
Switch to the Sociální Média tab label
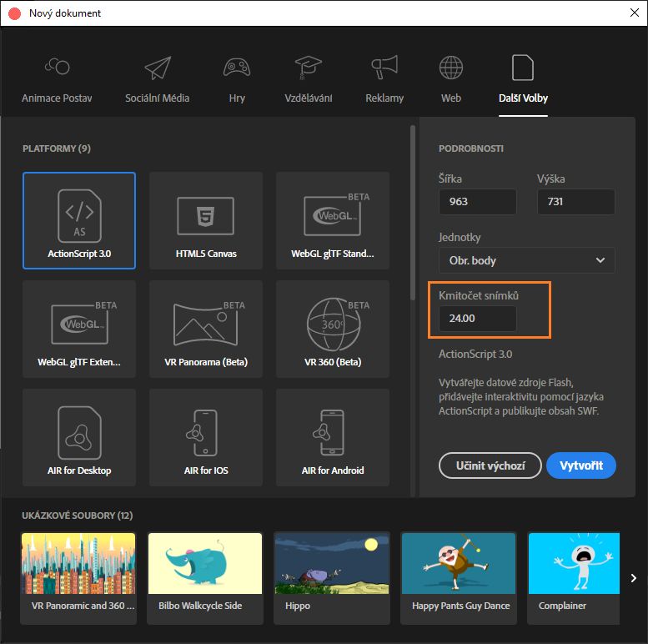point(158,98)
